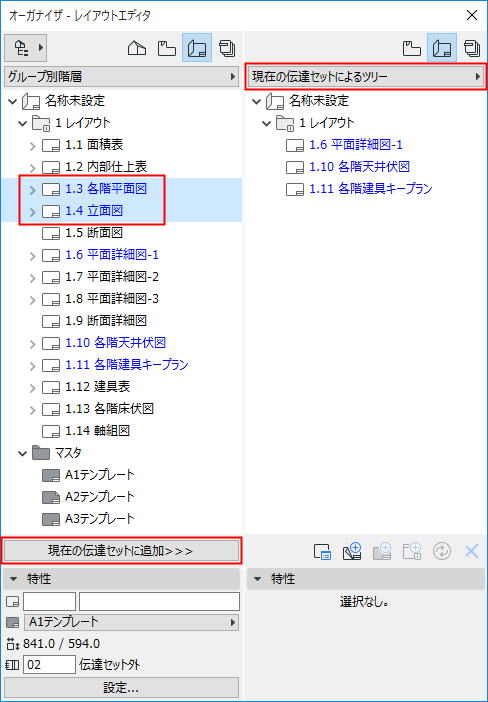Collapse right panel 1 レイアウト folder
This screenshot has height=702, width=488.
266,123
